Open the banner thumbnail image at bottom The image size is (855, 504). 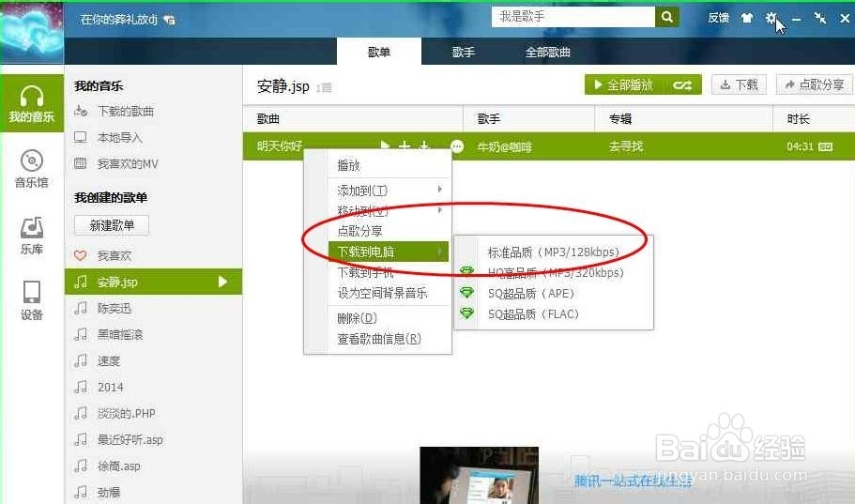480,475
